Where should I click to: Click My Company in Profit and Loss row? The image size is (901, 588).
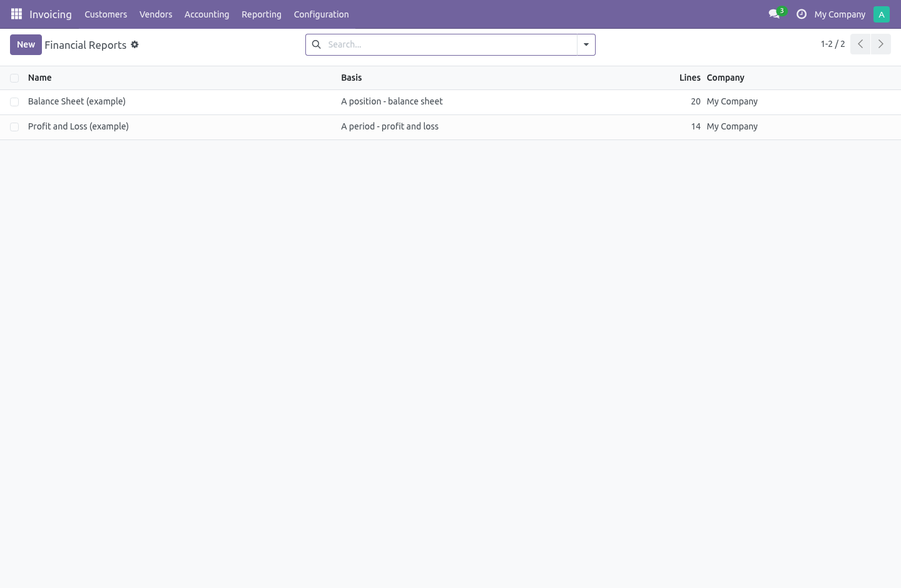tap(732, 126)
